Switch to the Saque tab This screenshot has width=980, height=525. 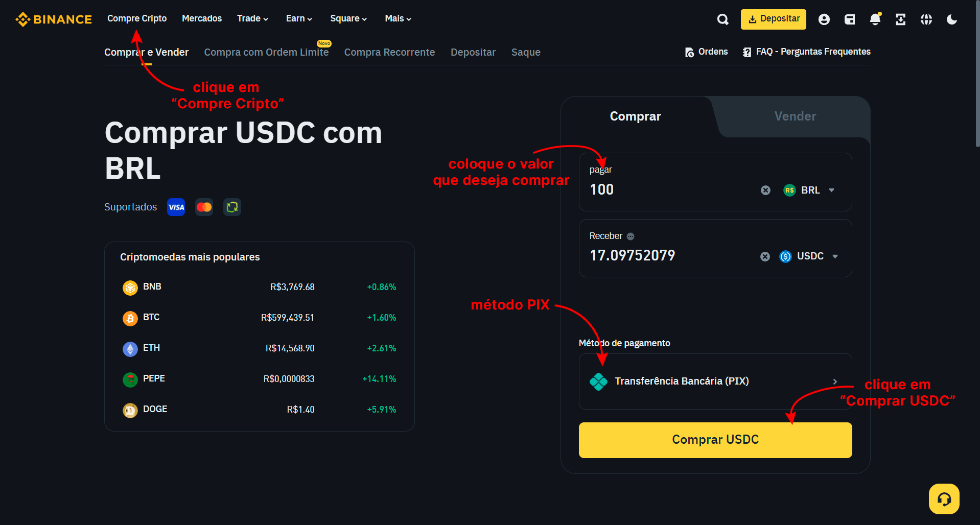[526, 52]
